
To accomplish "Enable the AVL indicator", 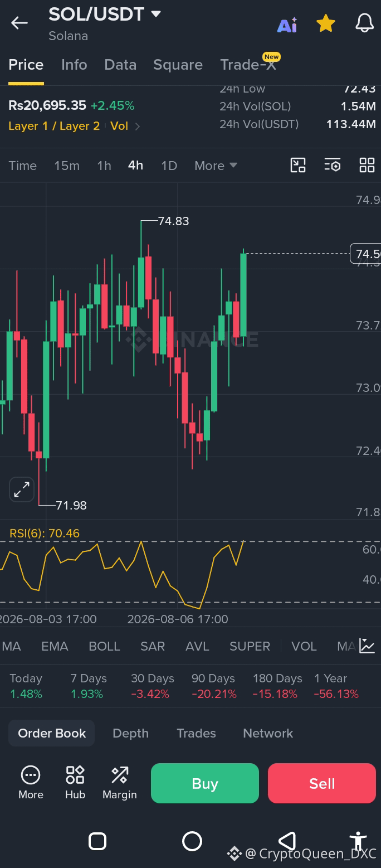I will [x=197, y=646].
